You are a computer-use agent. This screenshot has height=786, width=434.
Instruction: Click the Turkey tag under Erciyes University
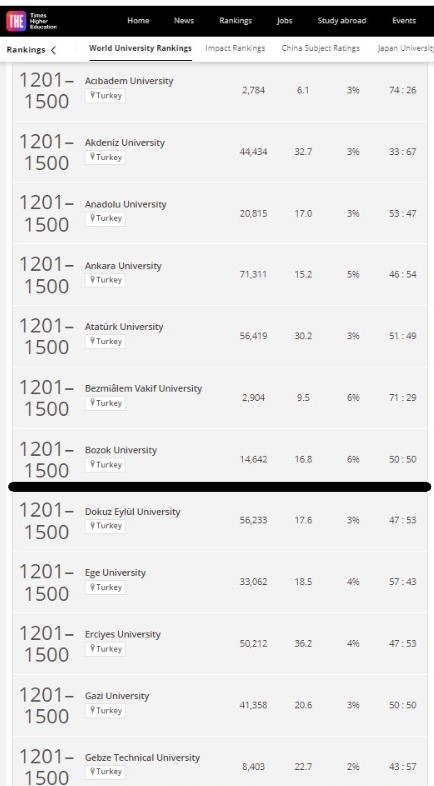[x=105, y=649]
